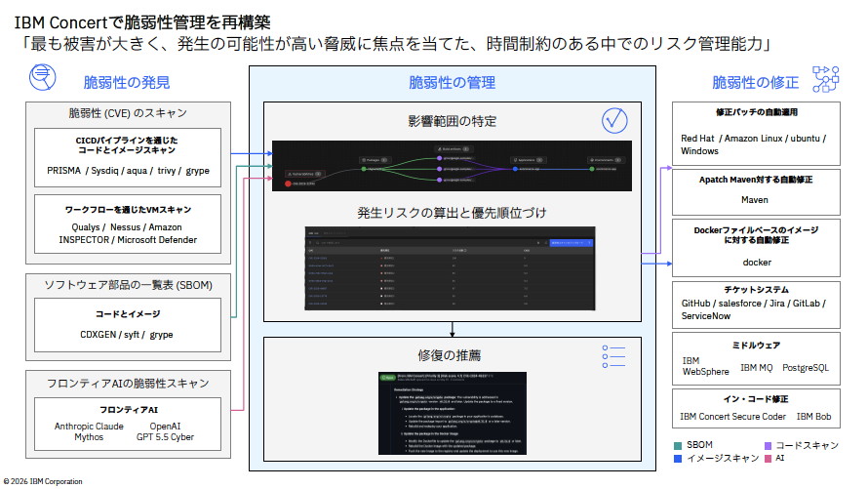This screenshot has height=489, width=868.
Task: Click the IBM Concert Secure Coder text
Action: tap(733, 417)
